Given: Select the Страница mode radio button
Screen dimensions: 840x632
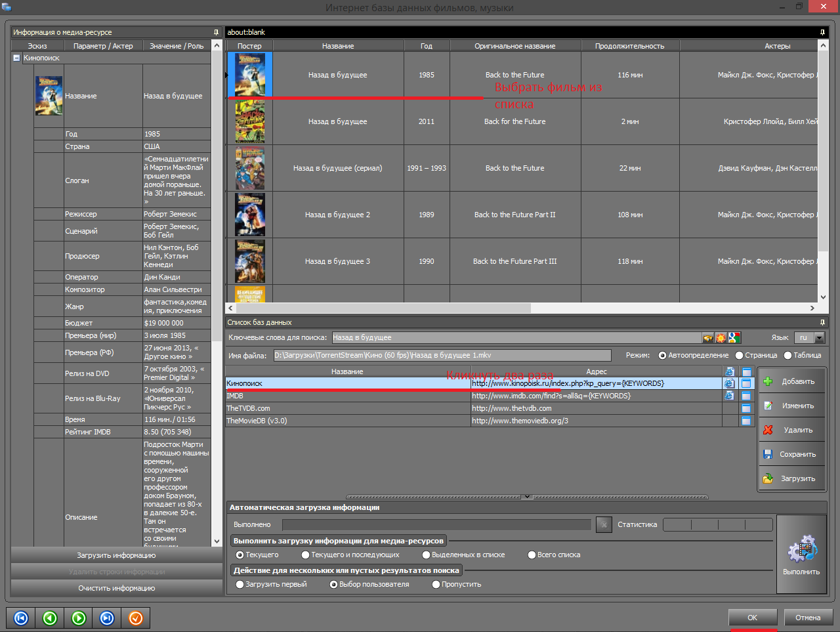Looking at the screenshot, I should coord(740,356).
